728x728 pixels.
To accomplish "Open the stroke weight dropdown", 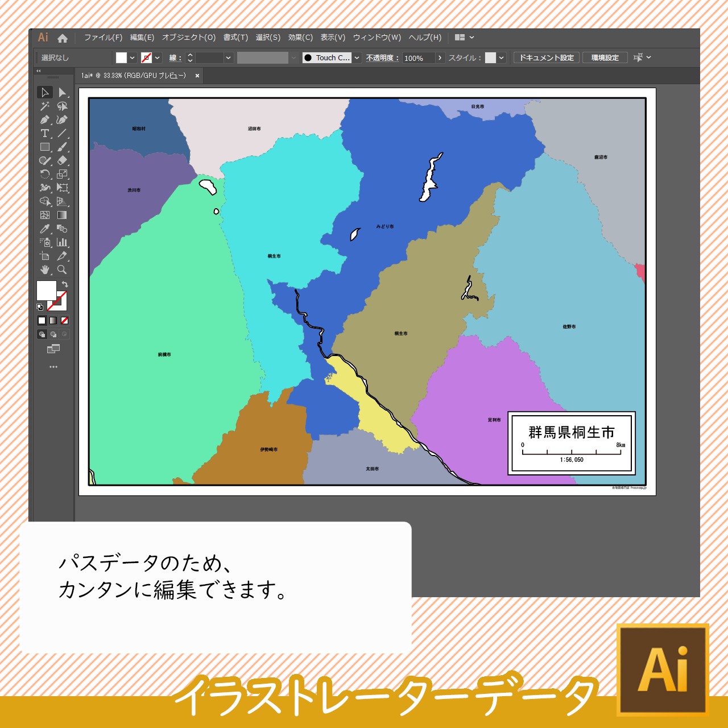I will coord(228,57).
